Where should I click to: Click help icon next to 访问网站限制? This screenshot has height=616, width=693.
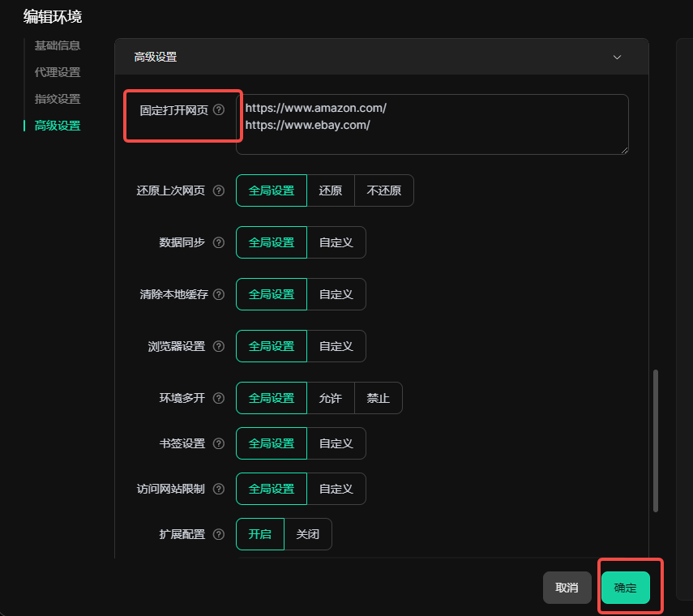click(218, 489)
